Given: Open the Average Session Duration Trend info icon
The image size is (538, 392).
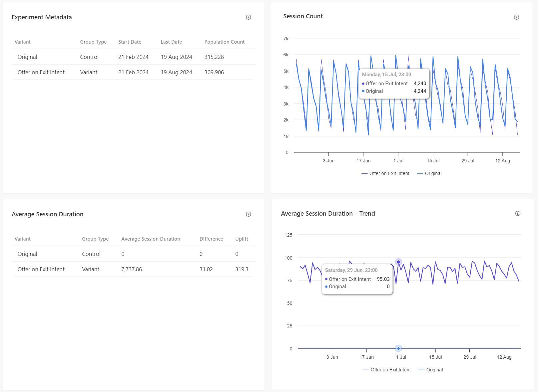Looking at the screenshot, I should (x=518, y=214).
